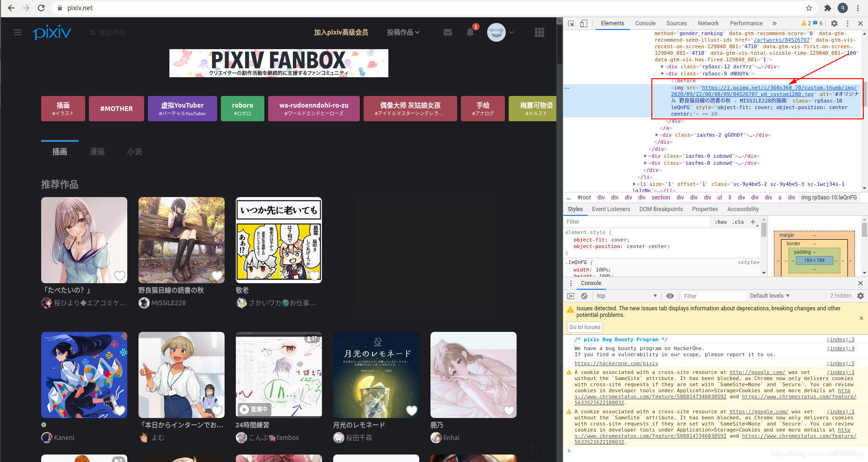The height and width of the screenshot is (462, 868).
Task: Activate DevTools element inspector tool
Action: pyautogui.click(x=571, y=23)
